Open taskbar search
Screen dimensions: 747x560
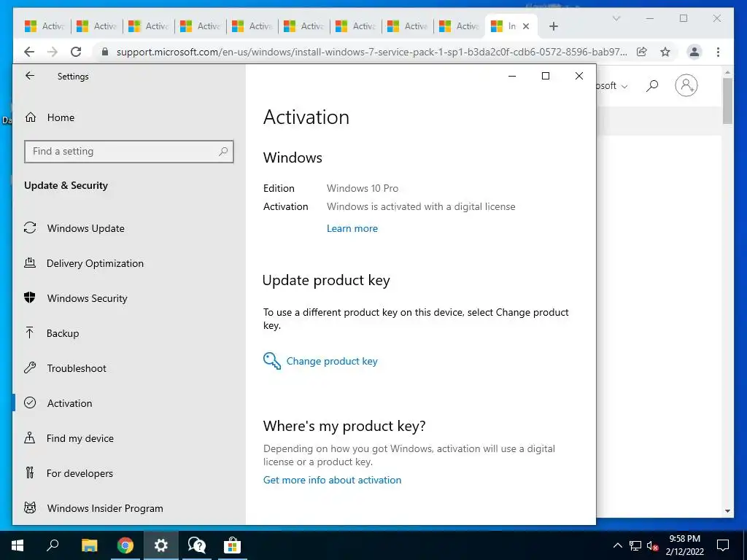pyautogui.click(x=53, y=545)
